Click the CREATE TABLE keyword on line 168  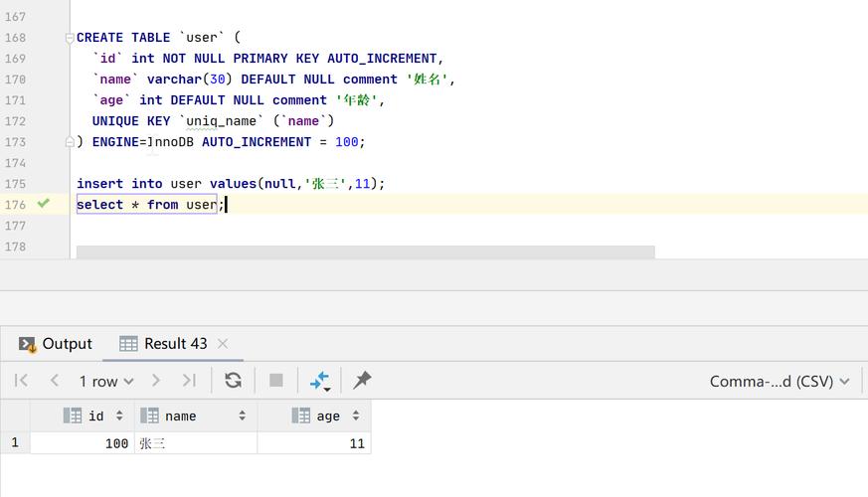pos(123,38)
